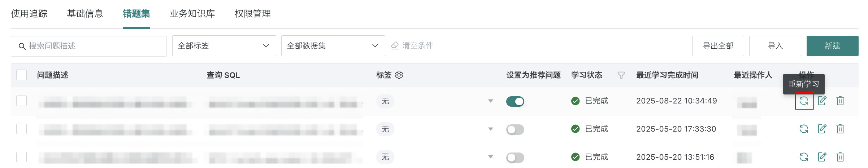868x168 pixels.
Task: Open filter for 学习状态 column
Action: [621, 75]
